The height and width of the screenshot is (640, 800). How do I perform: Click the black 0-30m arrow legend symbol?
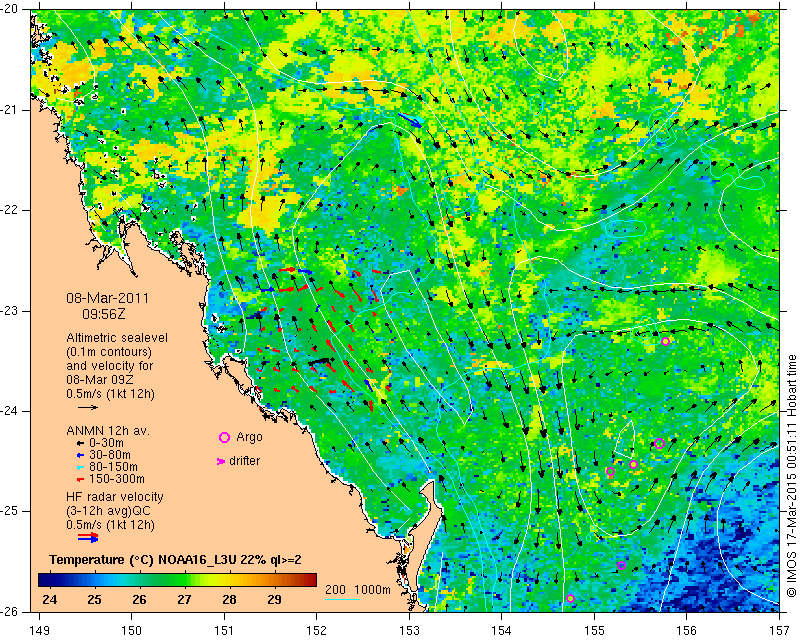pos(80,443)
